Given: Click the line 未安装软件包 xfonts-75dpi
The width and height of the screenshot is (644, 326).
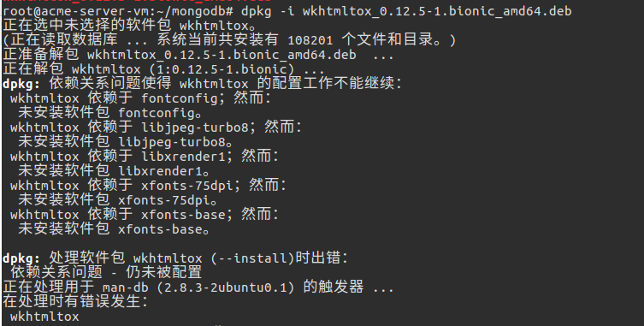Looking at the screenshot, I should pyautogui.click(x=117, y=200).
